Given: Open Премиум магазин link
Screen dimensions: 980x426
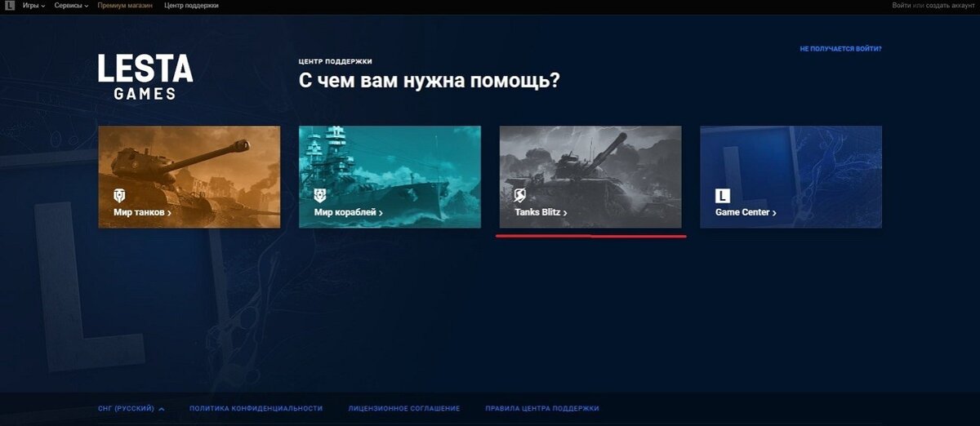Looking at the screenshot, I should point(126,6).
